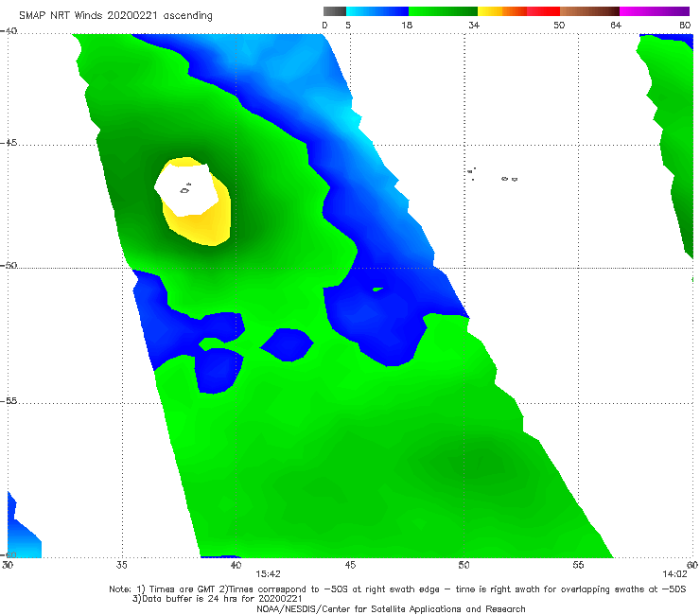The image size is (700, 615).
Task: Click the latitude label '-55'
Action: 9,401
